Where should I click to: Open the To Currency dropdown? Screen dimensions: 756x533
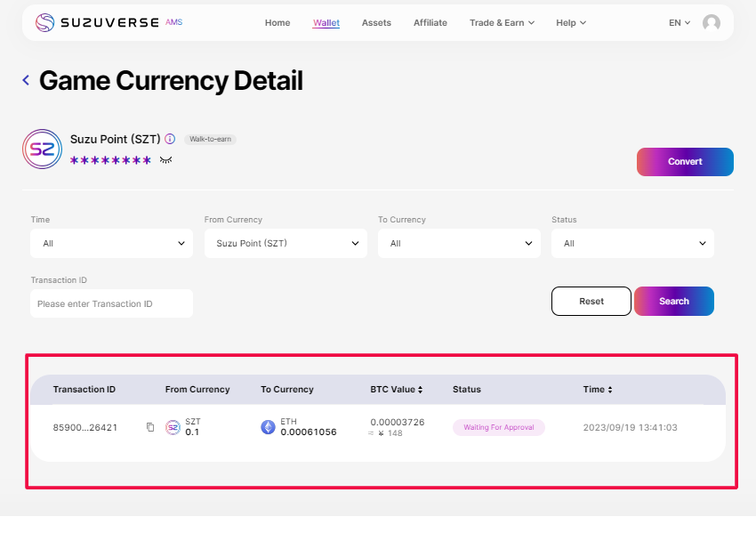coord(459,243)
